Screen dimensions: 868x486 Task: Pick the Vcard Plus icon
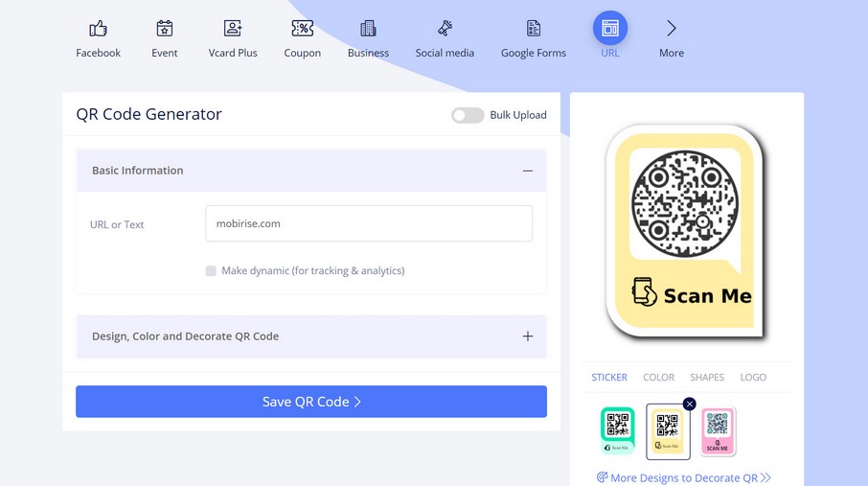[233, 29]
